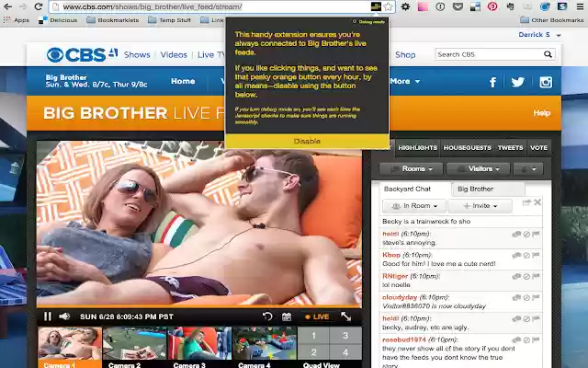Screen dimensions: 588x368
Task: Click the S extension icon
Action: point(562,6)
